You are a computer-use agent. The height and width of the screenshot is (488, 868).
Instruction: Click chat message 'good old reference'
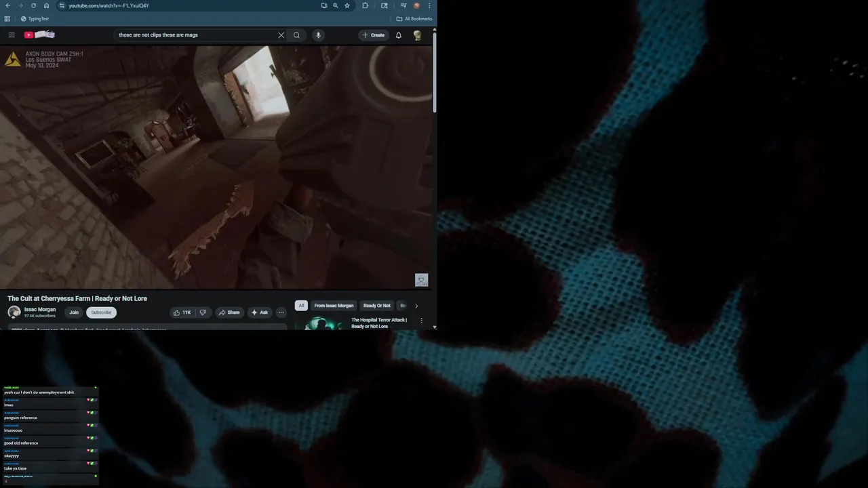click(21, 443)
